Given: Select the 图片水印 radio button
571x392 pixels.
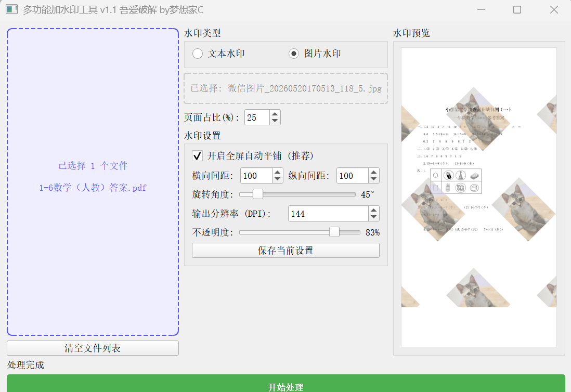Looking at the screenshot, I should [294, 54].
